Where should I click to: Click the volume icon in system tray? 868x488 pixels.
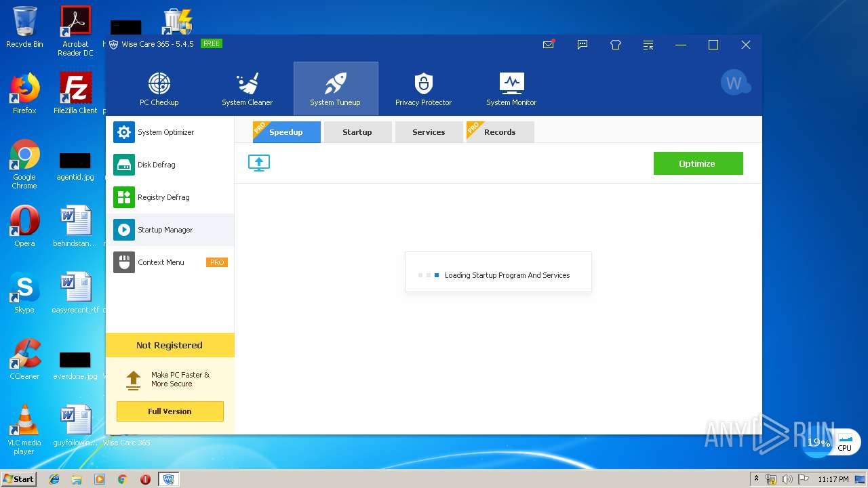click(x=787, y=479)
